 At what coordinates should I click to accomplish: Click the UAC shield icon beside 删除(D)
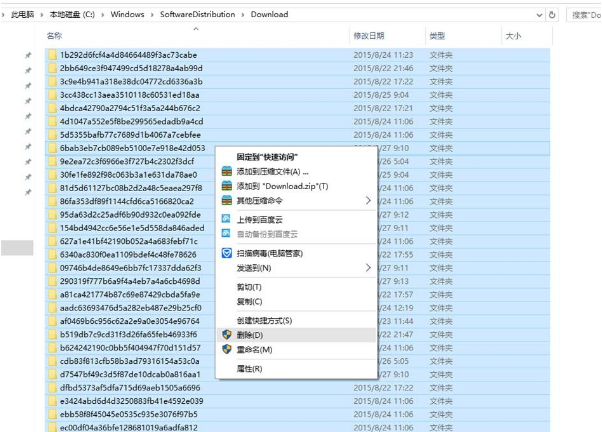click(226, 335)
